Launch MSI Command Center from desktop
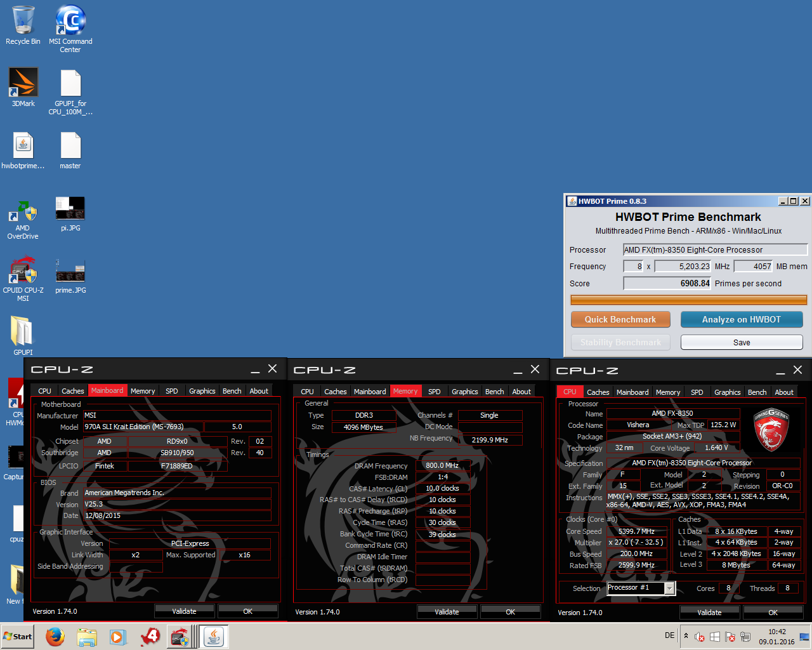This screenshot has width=812, height=650. (x=70, y=29)
